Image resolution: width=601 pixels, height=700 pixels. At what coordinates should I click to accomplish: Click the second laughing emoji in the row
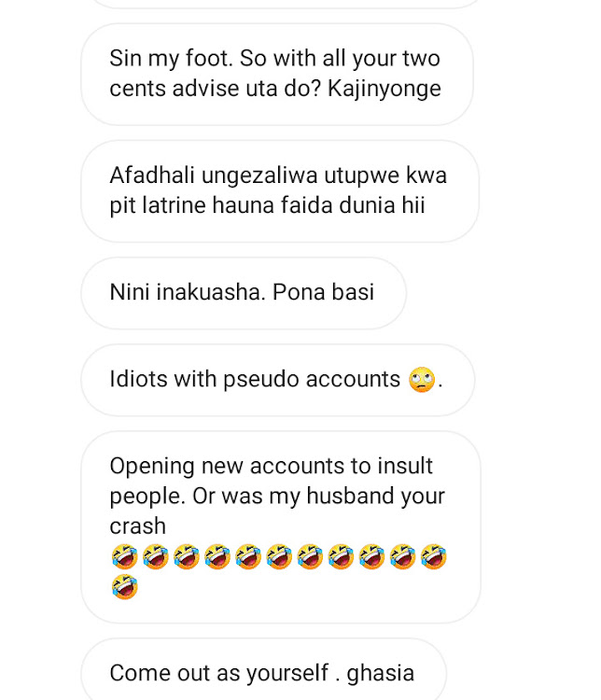tap(156, 556)
